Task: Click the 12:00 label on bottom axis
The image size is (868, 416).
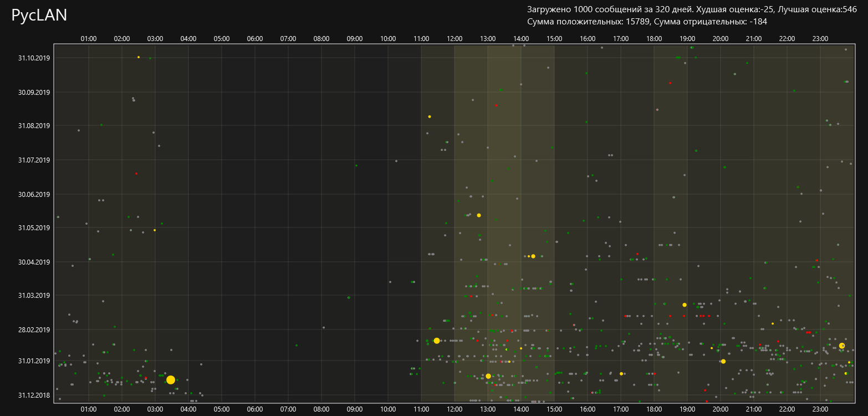Action: [455, 409]
